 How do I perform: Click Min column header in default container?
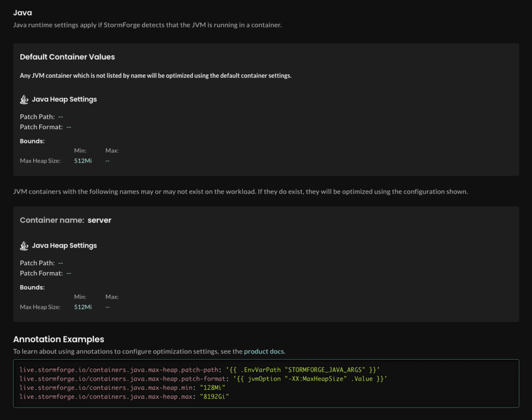coord(80,151)
